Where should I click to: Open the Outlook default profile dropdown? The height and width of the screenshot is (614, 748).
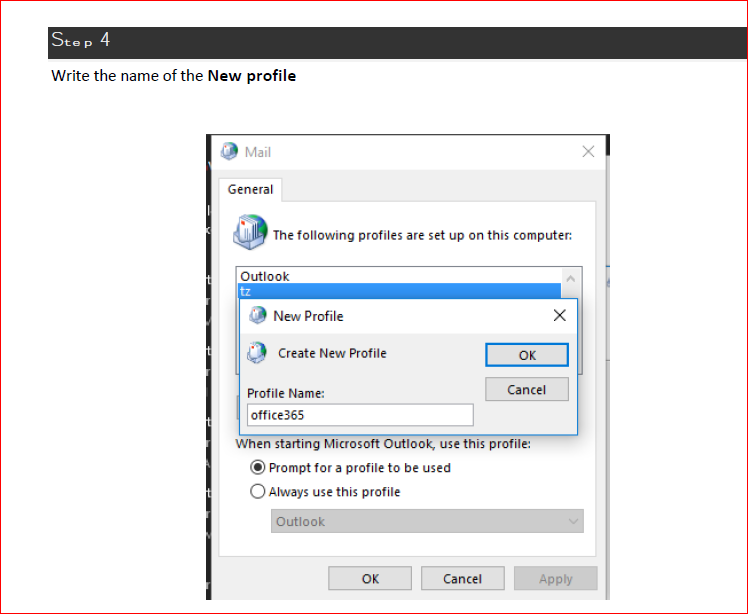[427, 521]
